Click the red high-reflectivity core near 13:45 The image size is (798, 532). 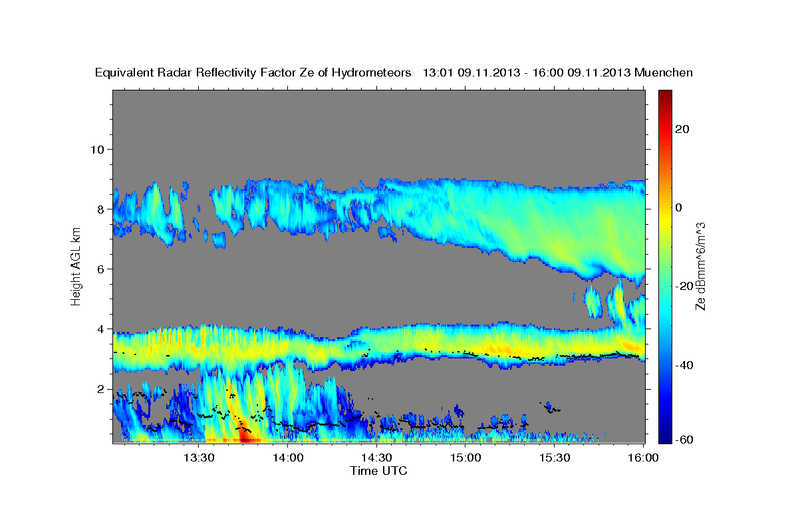[246, 436]
